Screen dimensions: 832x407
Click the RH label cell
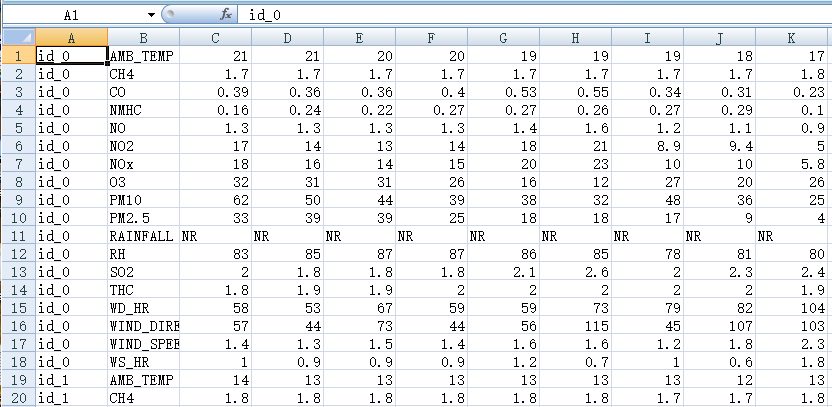[144, 254]
